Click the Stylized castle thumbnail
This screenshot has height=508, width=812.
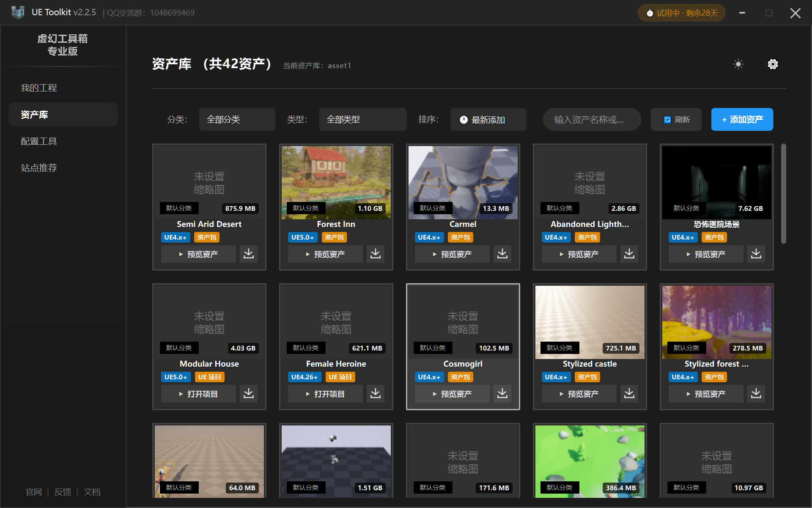tap(590, 322)
